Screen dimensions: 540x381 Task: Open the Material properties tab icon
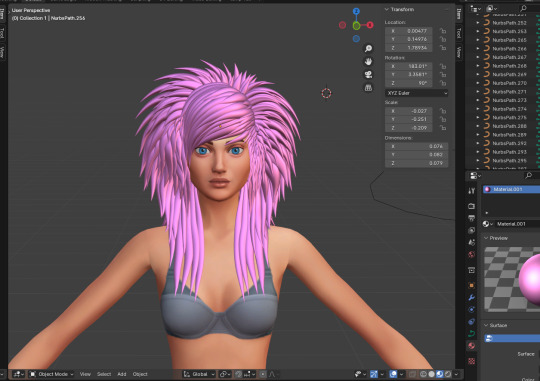[x=471, y=346]
